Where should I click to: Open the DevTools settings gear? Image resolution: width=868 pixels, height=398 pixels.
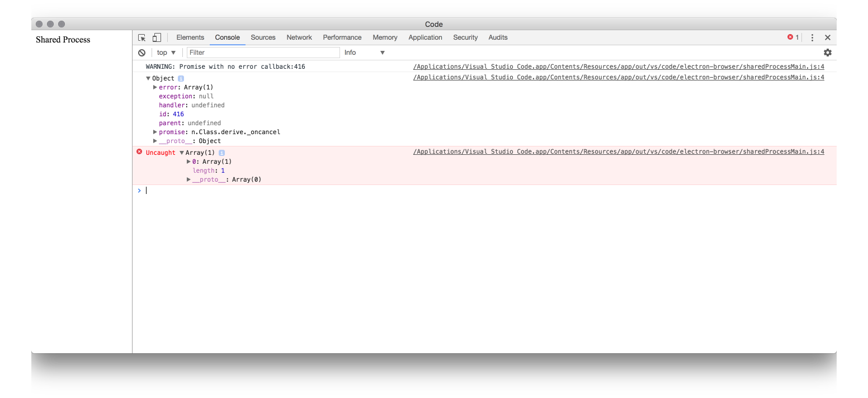pos(827,52)
